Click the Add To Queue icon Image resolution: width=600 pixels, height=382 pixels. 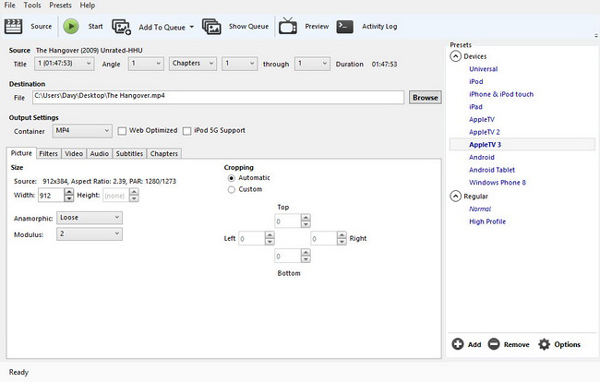(x=121, y=27)
